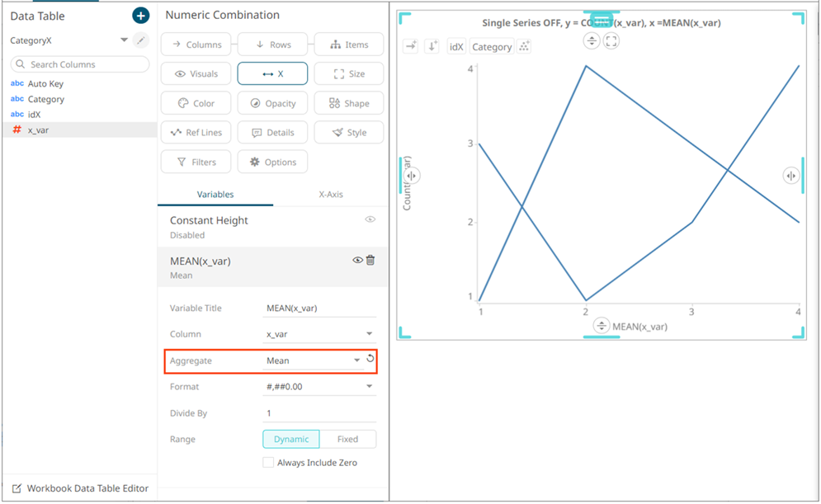Toggle MEAN(x_var) visibility eye icon
Image resolution: width=821 pixels, height=504 pixels.
(357, 260)
